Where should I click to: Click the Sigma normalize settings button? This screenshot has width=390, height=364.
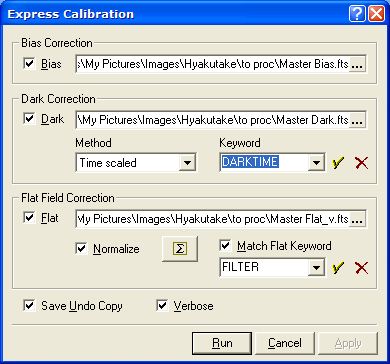tap(180, 249)
